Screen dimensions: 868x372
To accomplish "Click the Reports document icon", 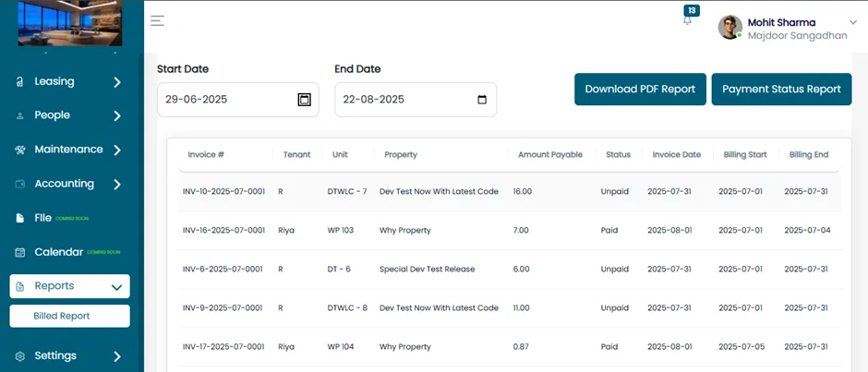I will (20, 286).
